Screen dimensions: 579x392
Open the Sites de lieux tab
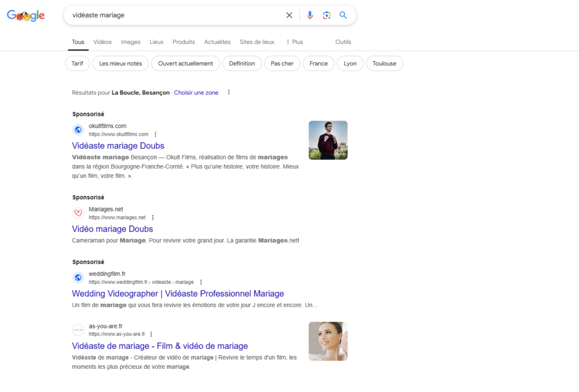tap(257, 42)
